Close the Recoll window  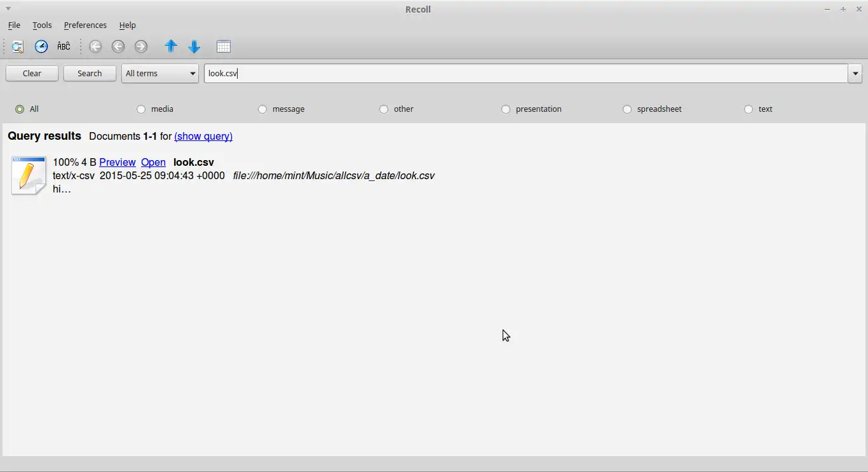click(858, 10)
